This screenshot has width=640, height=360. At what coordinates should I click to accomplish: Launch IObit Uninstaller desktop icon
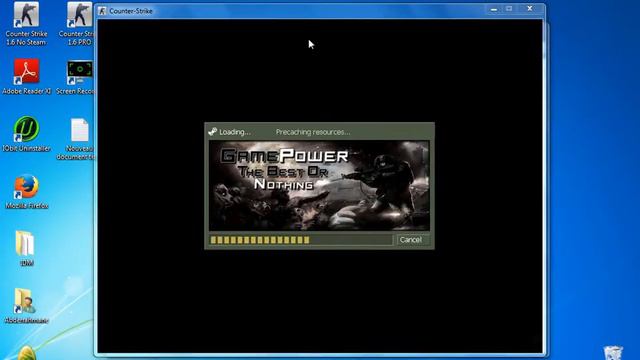click(x=27, y=134)
